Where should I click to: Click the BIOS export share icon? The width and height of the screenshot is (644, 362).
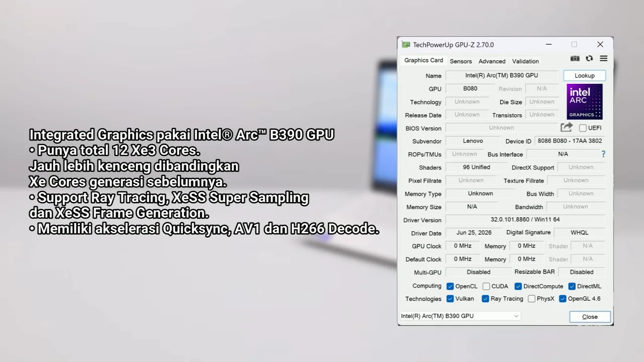[567, 127]
